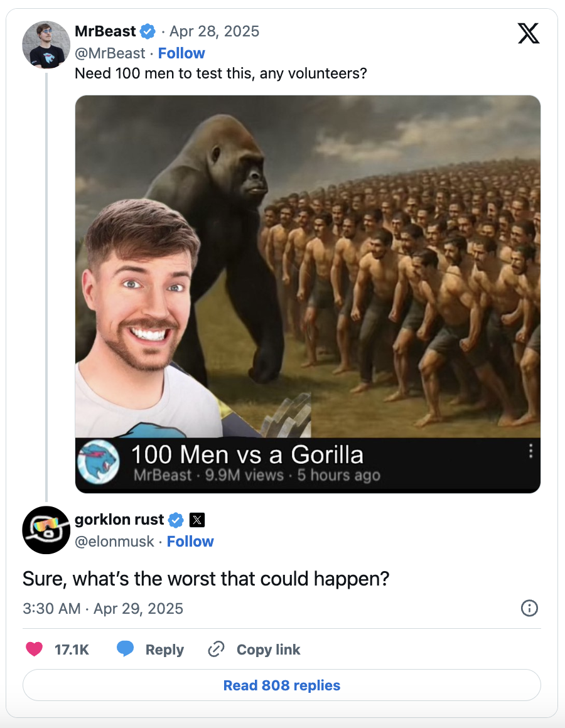This screenshot has width=565, height=728.
Task: Click the X logo in top-right corner
Action: coord(529,33)
